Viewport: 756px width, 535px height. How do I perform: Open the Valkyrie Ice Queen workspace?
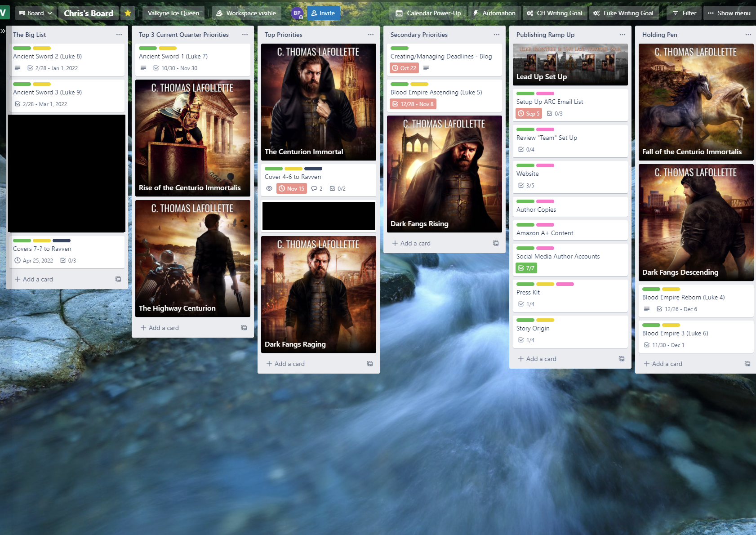(x=173, y=13)
